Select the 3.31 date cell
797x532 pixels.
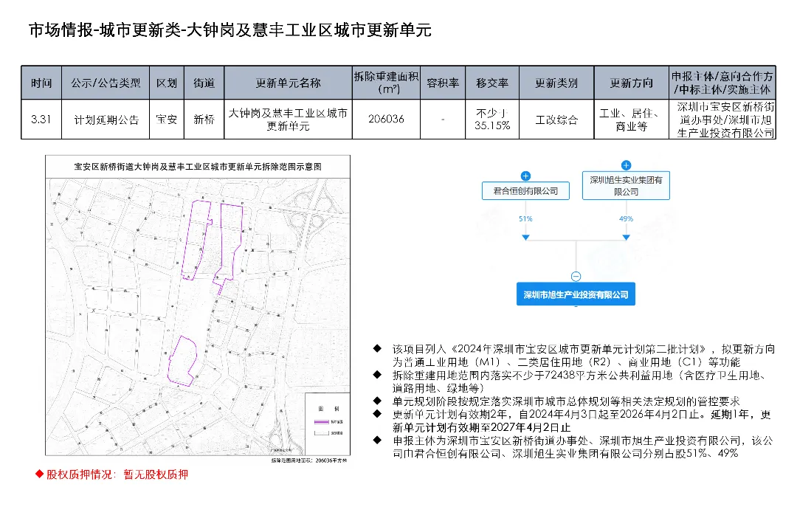pos(41,120)
